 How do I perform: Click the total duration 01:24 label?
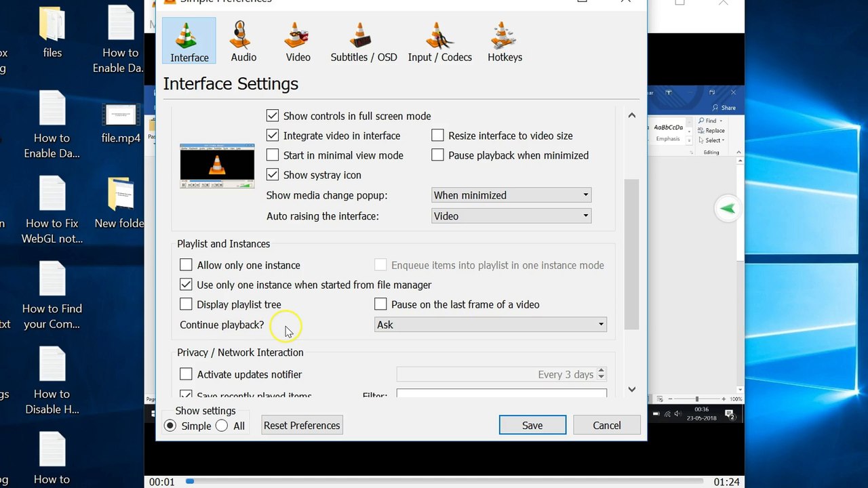726,482
